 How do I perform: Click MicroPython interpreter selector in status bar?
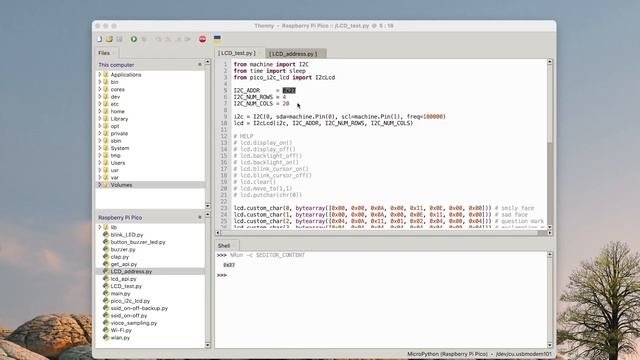tap(479, 354)
